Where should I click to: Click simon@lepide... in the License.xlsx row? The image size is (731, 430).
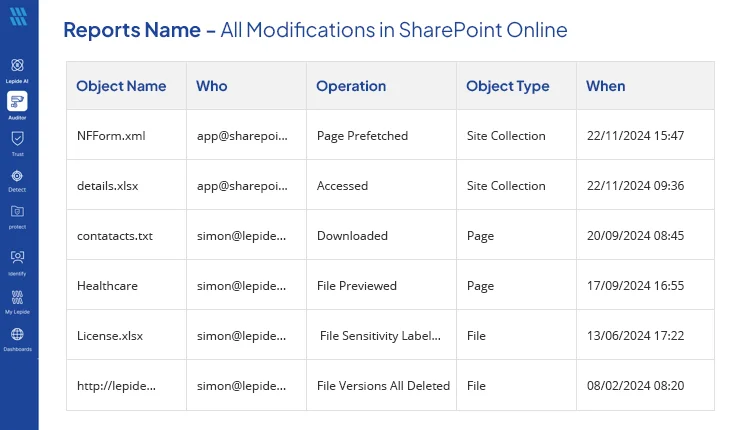(x=241, y=335)
